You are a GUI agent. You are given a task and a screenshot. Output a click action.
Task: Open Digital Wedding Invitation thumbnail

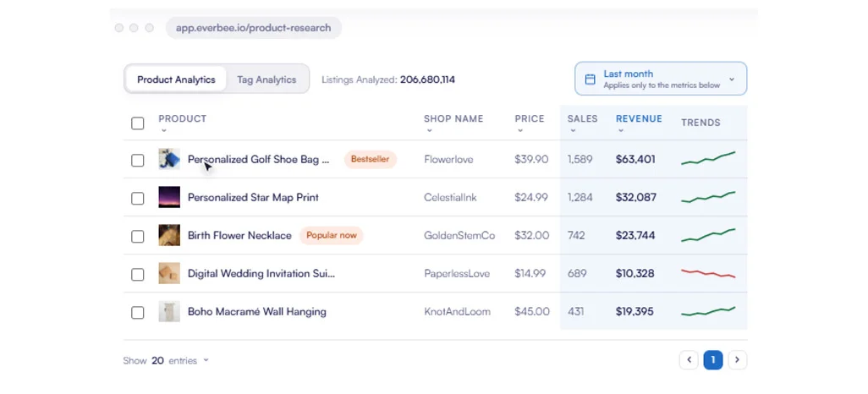point(169,273)
